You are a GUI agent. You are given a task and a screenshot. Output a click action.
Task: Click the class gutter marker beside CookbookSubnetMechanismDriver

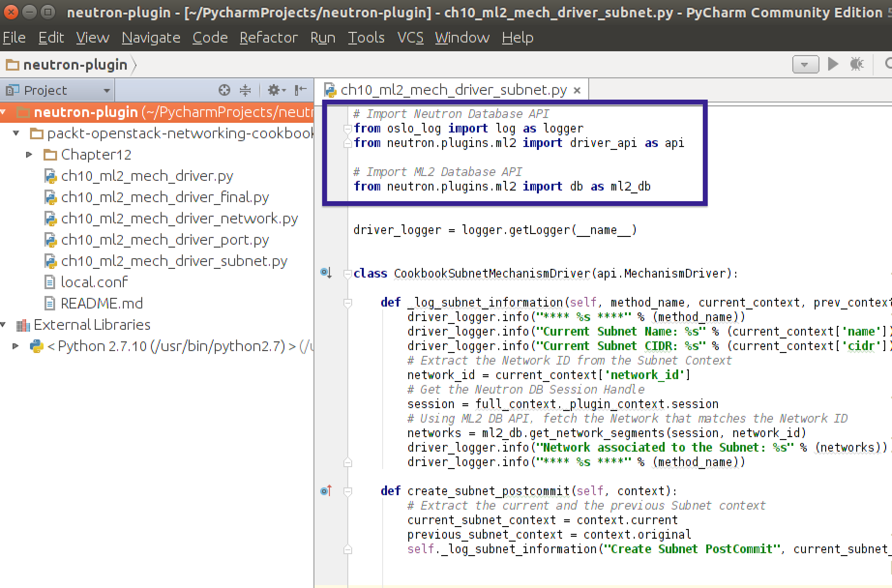click(x=326, y=273)
